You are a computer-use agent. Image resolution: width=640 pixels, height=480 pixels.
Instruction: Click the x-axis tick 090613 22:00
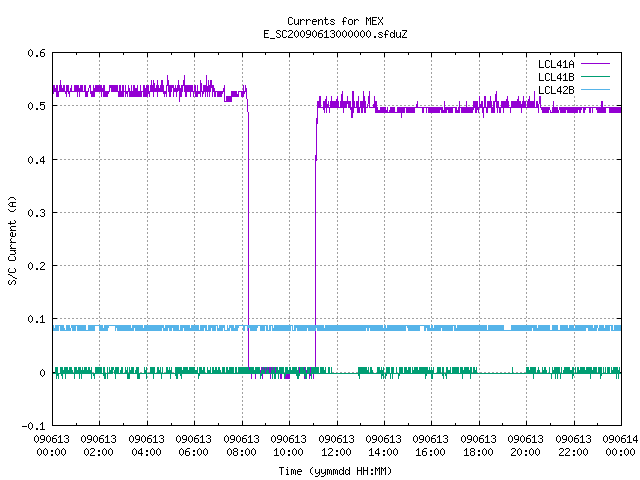573,446
